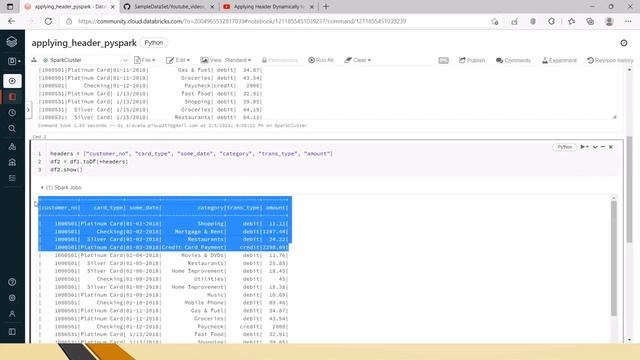Image resolution: width=640 pixels, height=360 pixels.
Task: Click Run All button
Action: [x=321, y=60]
